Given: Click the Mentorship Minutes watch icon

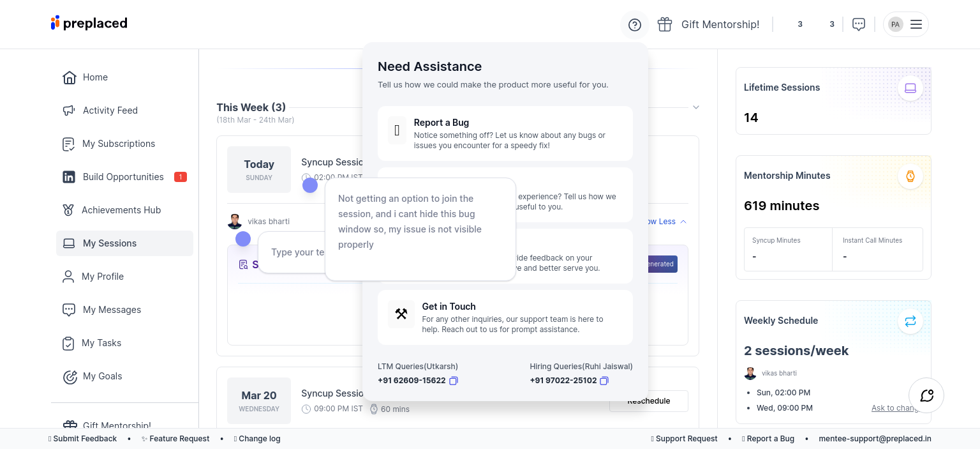Looking at the screenshot, I should (910, 176).
